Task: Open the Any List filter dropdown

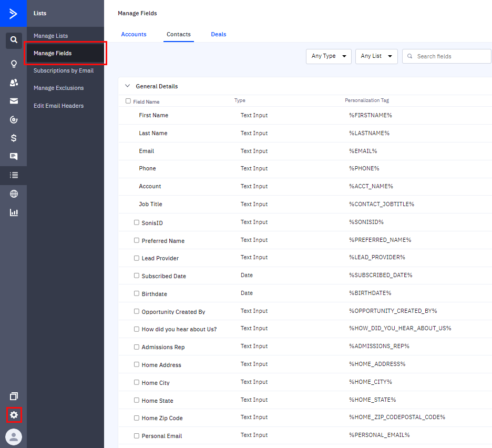Action: (x=376, y=56)
